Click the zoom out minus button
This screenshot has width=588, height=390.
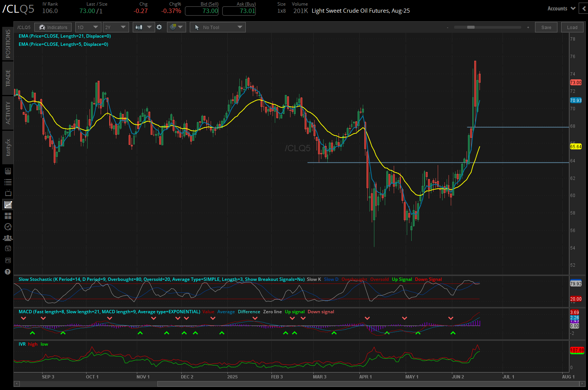click(x=447, y=27)
